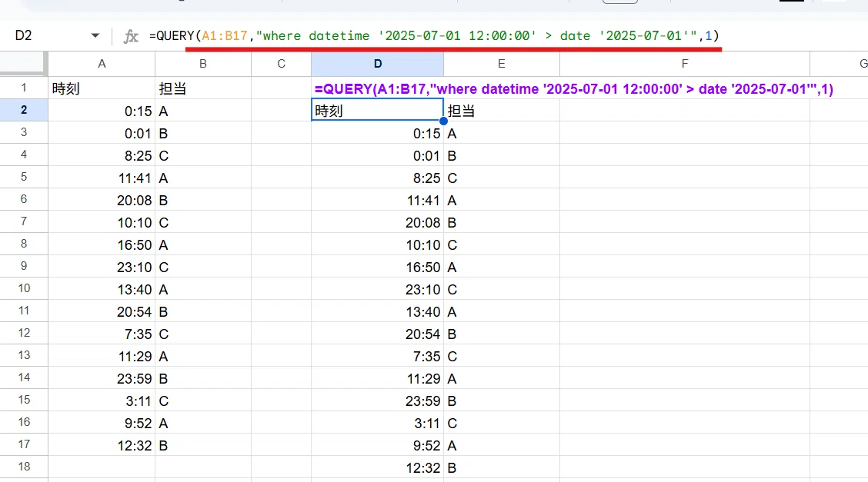This screenshot has height=482, width=868.
Task: Select row 5 header
Action: pyautogui.click(x=24, y=177)
